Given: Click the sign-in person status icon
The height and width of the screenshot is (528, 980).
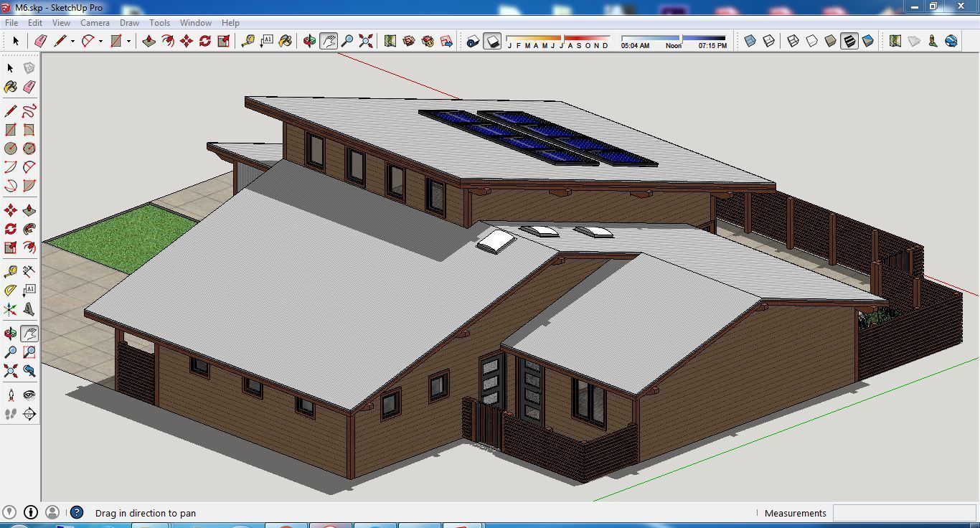Looking at the screenshot, I should coord(52,512).
